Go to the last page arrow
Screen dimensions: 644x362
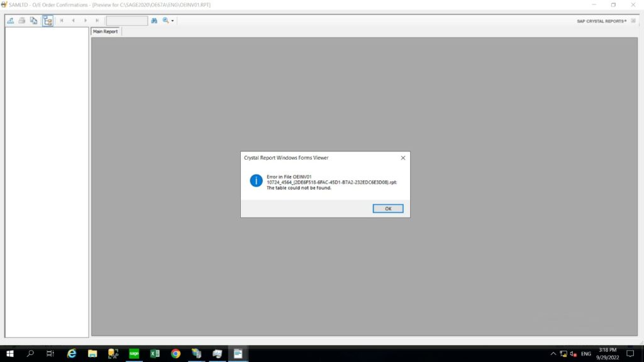tap(97, 21)
